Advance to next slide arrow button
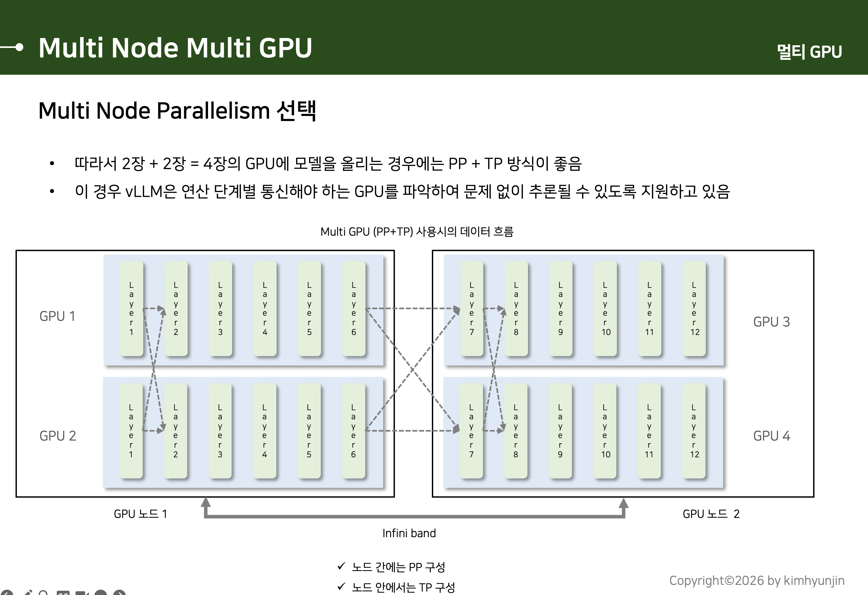The image size is (868, 595). tap(119, 593)
